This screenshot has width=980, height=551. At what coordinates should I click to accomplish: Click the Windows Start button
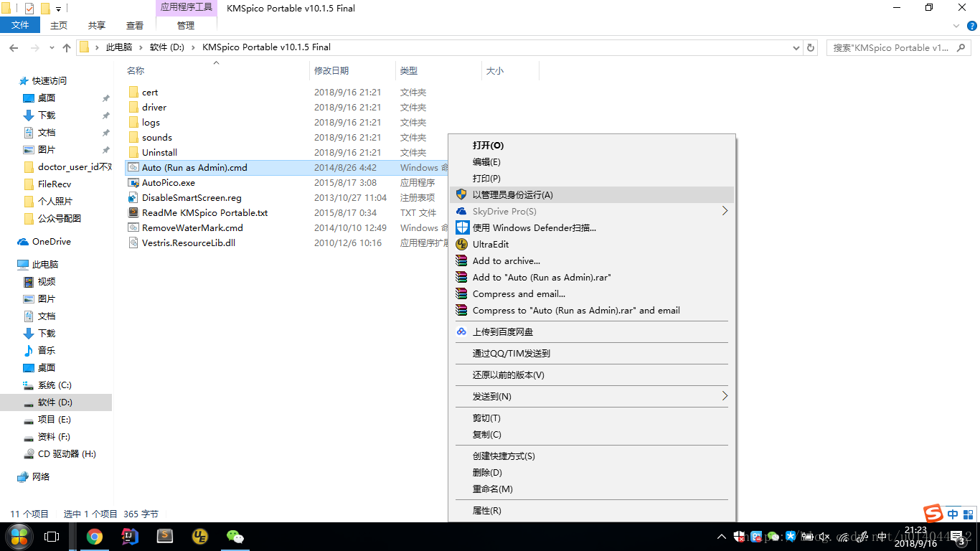coord(19,536)
